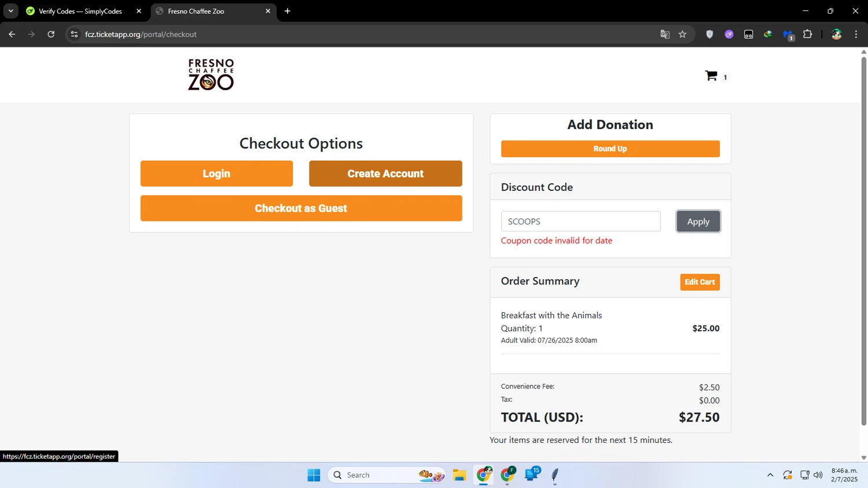
Task: Click the translate page icon
Action: pyautogui.click(x=665, y=34)
